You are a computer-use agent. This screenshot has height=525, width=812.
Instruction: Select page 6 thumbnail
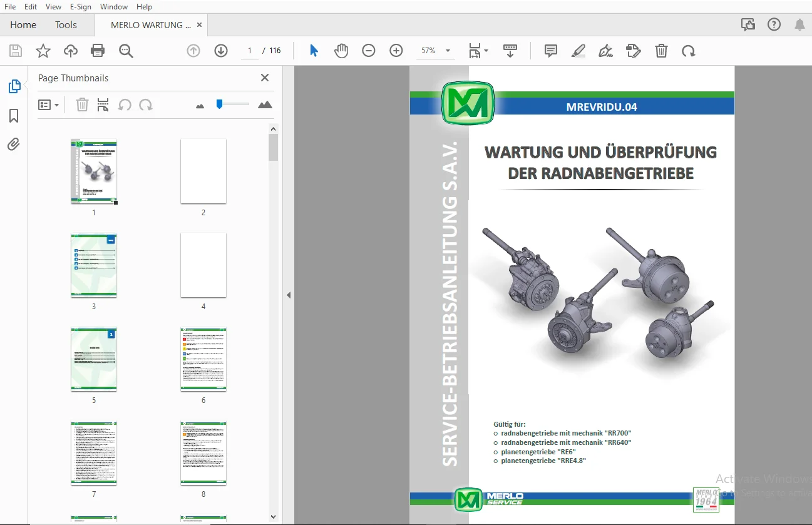[x=203, y=359]
